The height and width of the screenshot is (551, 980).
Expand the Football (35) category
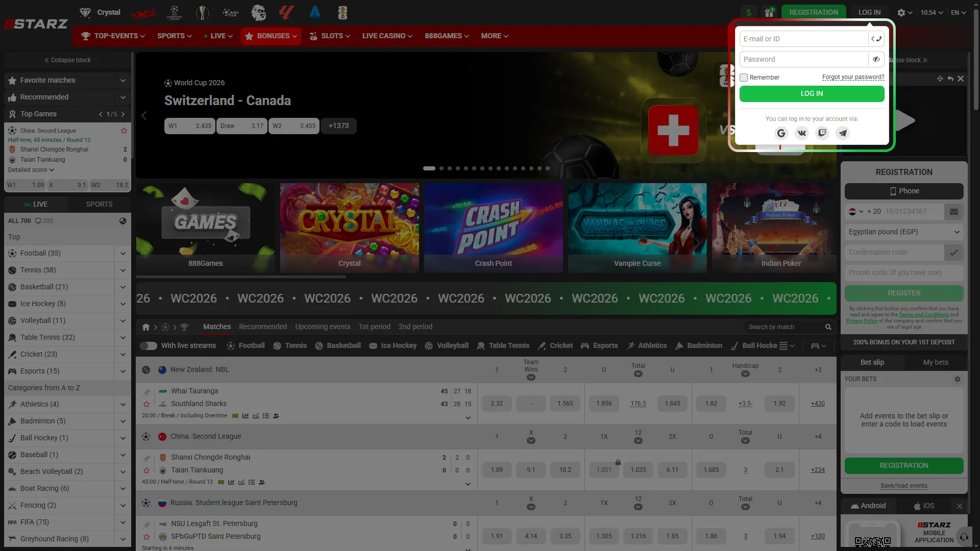pyautogui.click(x=123, y=254)
